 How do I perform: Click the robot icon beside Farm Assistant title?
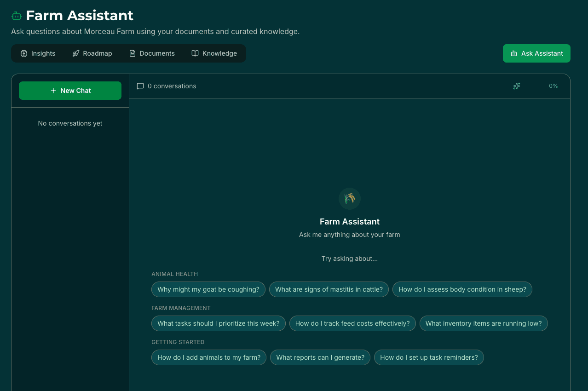(17, 16)
